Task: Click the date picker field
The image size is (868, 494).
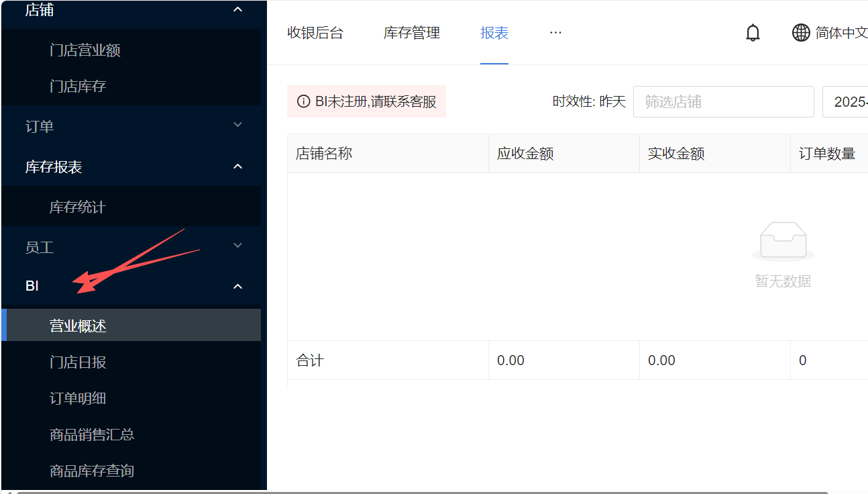Action: 847,102
